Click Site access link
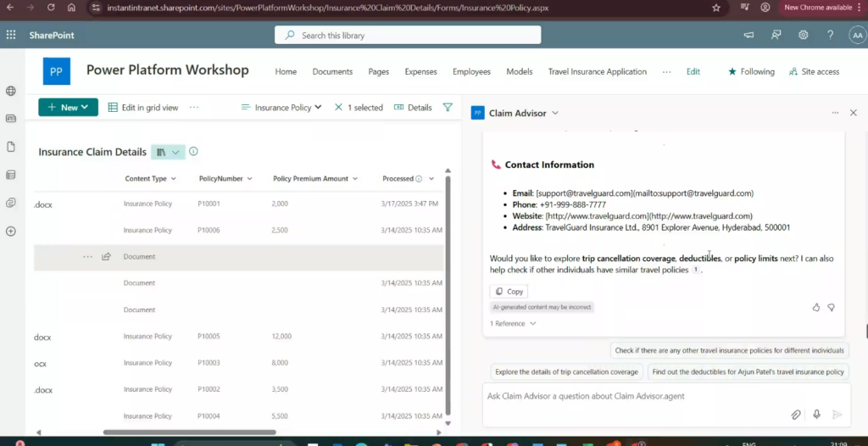868x446 pixels. (x=815, y=71)
